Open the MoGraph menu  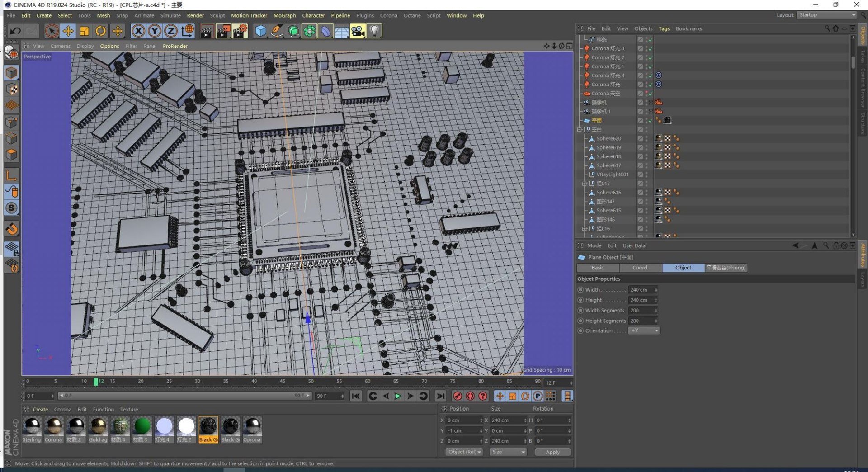(284, 15)
